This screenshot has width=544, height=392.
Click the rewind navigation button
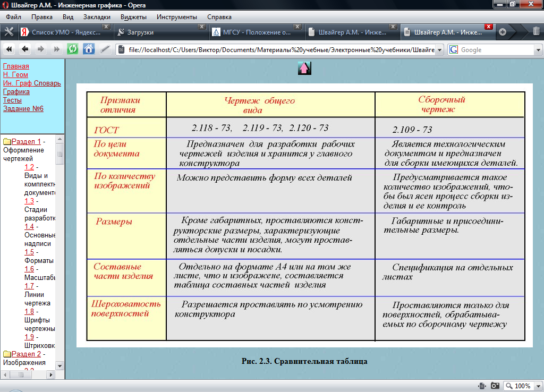pos(9,49)
